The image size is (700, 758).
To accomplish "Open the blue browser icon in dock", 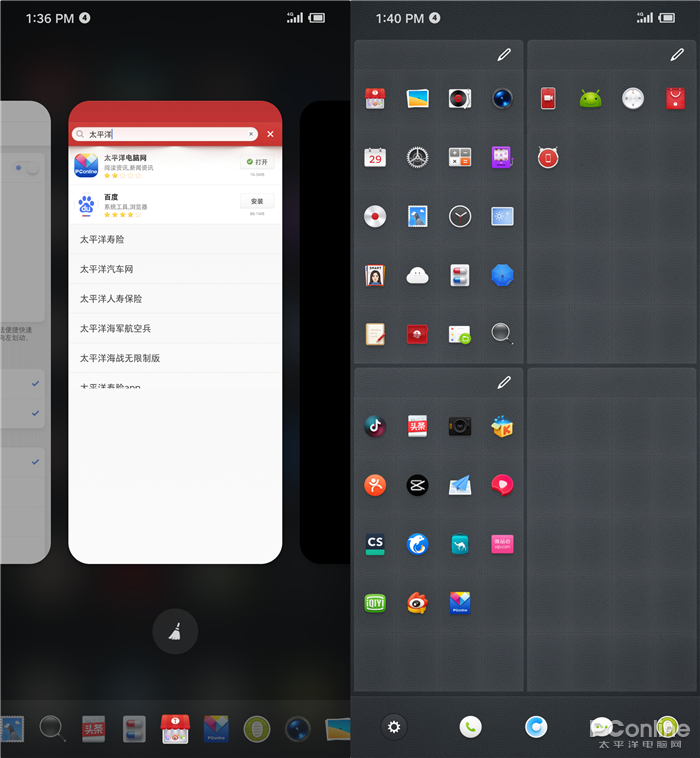I will [536, 727].
